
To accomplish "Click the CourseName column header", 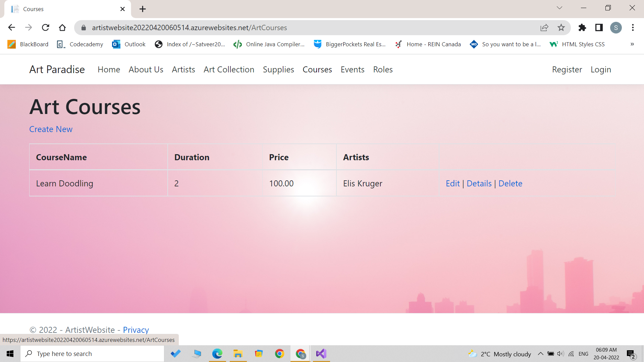I will coord(98,157).
